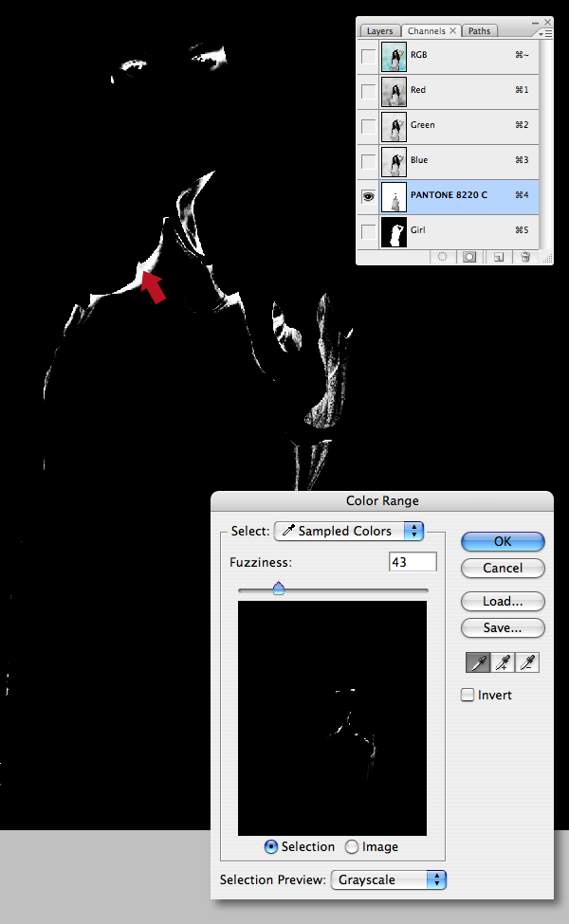Cancel the Color Range dialog

(503, 568)
